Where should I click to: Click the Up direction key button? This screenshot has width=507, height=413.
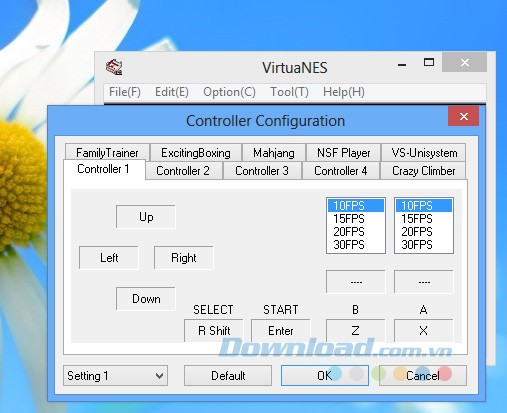tap(146, 217)
